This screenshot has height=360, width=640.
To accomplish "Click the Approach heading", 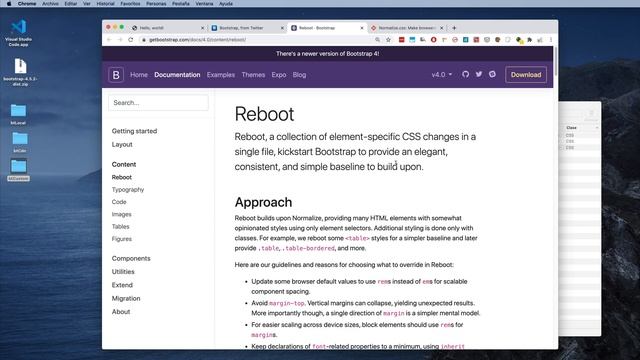I will pyautogui.click(x=263, y=202).
